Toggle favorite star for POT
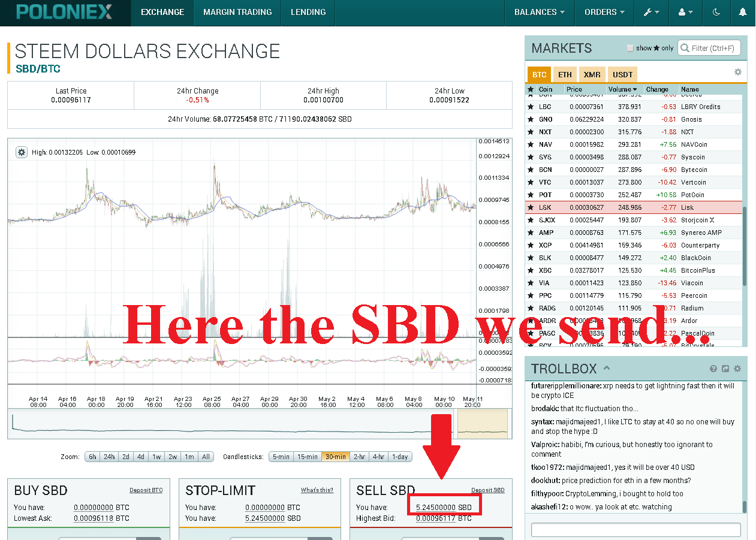Screen dimensions: 756x540 pos(530,195)
